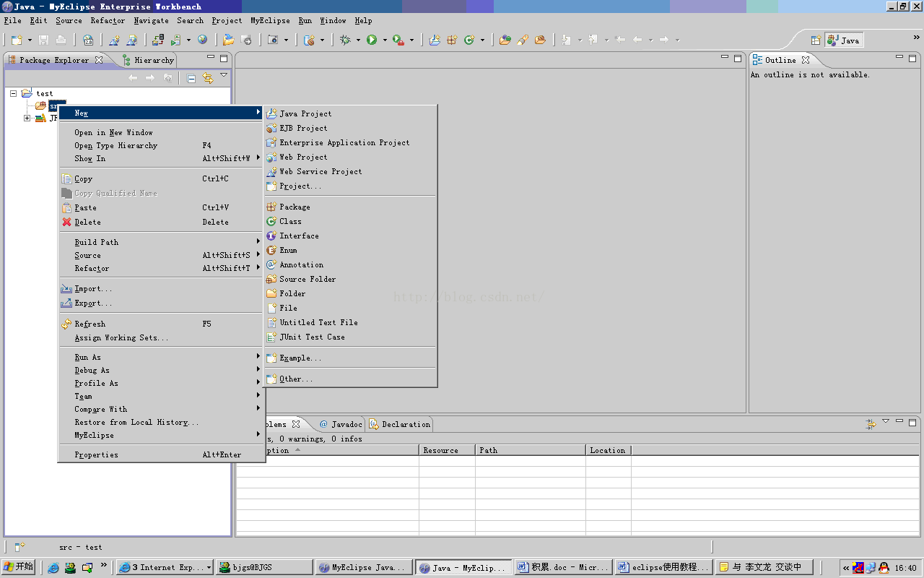
Task: Click the Paste icon in the context menu
Action: [67, 207]
